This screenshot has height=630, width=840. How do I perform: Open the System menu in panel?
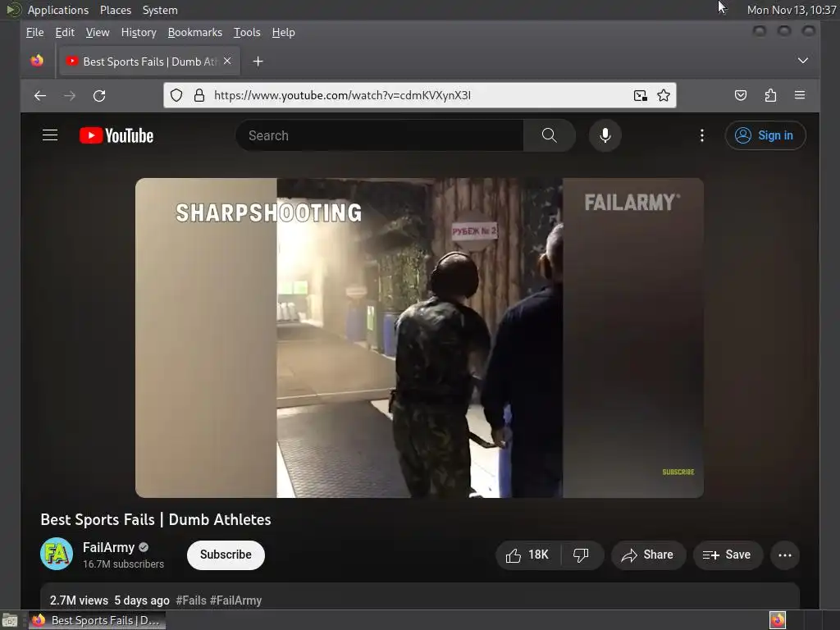[x=160, y=10]
